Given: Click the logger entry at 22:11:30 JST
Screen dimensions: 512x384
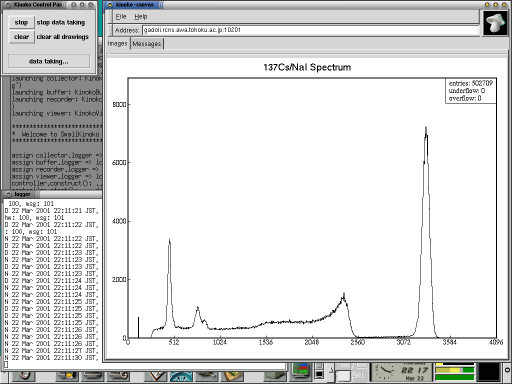Looking at the screenshot, I should (52, 358).
